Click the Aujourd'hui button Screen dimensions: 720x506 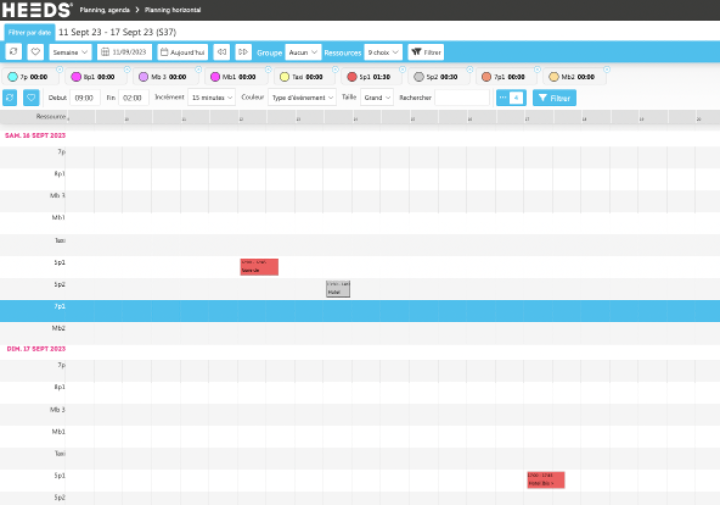[183, 52]
